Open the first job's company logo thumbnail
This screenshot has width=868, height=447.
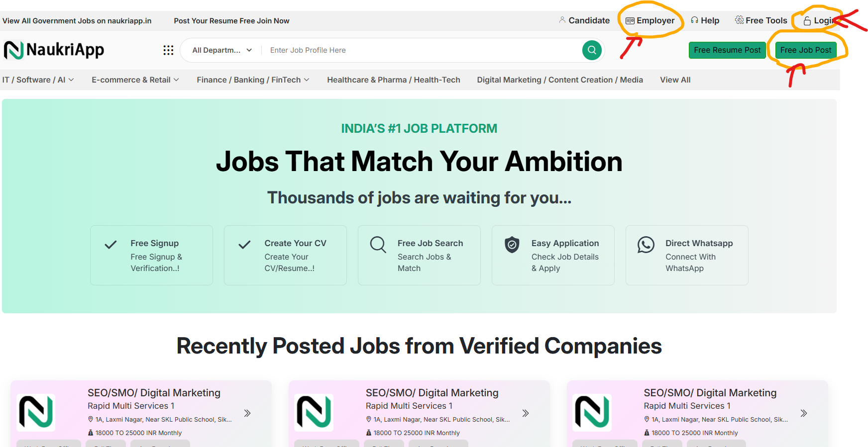(36, 412)
